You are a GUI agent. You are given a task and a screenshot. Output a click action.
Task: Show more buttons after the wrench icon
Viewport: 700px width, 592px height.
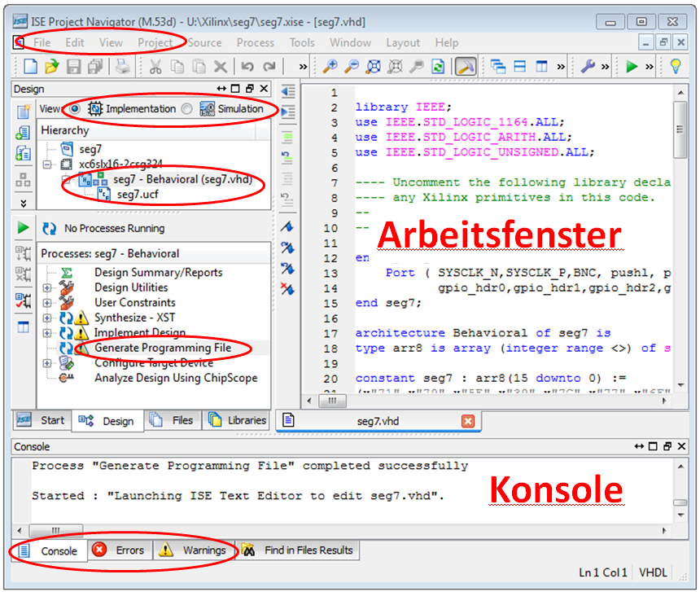click(605, 67)
